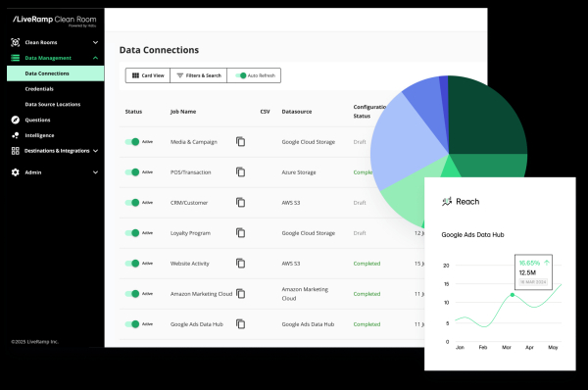The image size is (588, 390).
Task: Toggle the Auto Refresh switch
Action: tap(241, 75)
